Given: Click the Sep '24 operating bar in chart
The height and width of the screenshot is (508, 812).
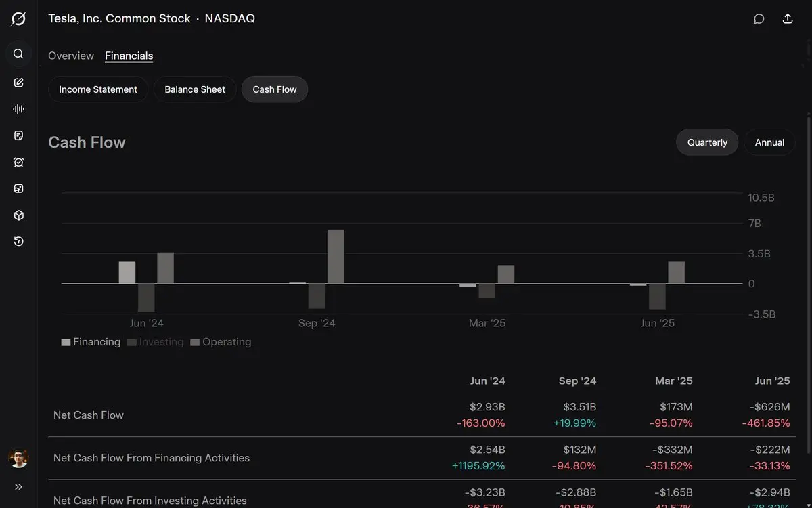Looking at the screenshot, I should tap(336, 257).
